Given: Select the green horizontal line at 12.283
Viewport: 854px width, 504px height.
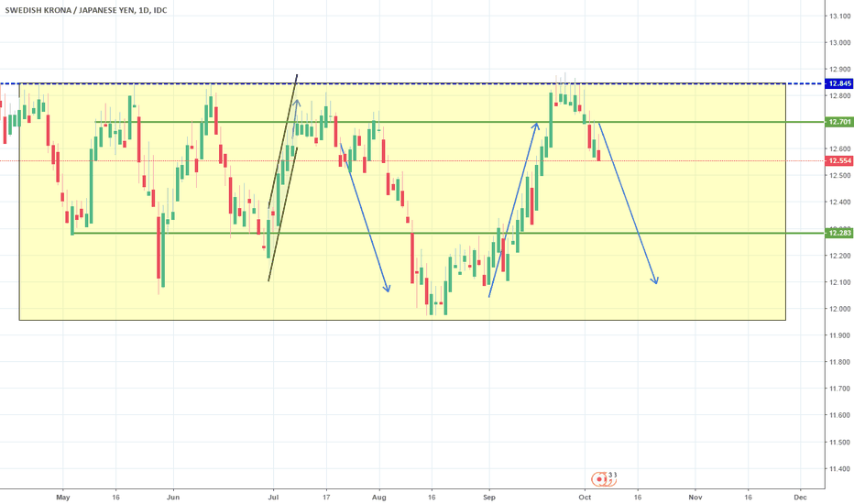Looking at the screenshot, I should coord(448,233).
